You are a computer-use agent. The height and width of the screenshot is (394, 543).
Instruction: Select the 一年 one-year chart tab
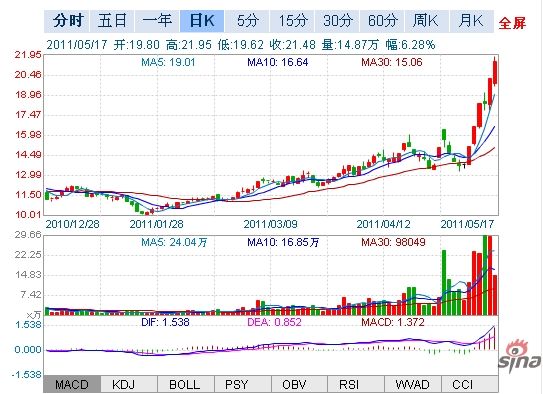click(x=157, y=21)
